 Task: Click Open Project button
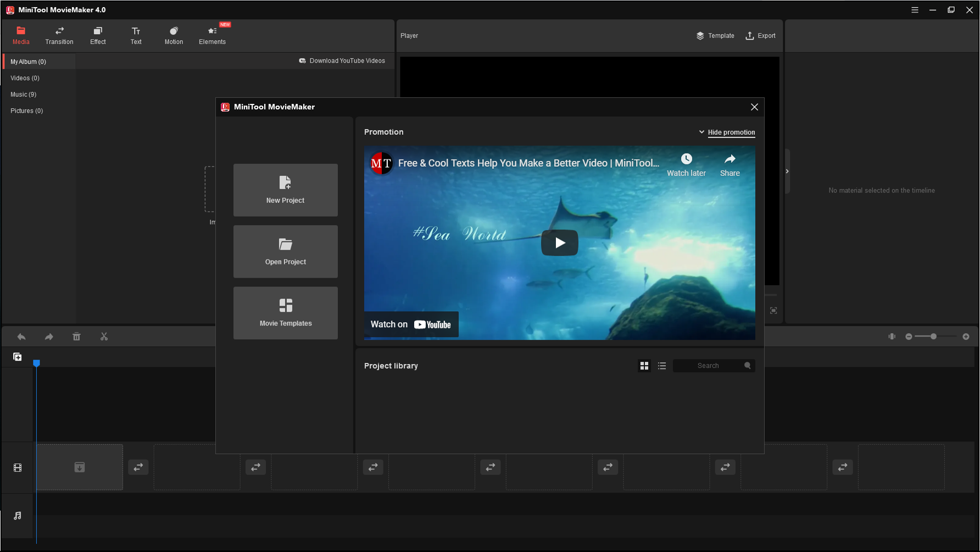tap(286, 251)
